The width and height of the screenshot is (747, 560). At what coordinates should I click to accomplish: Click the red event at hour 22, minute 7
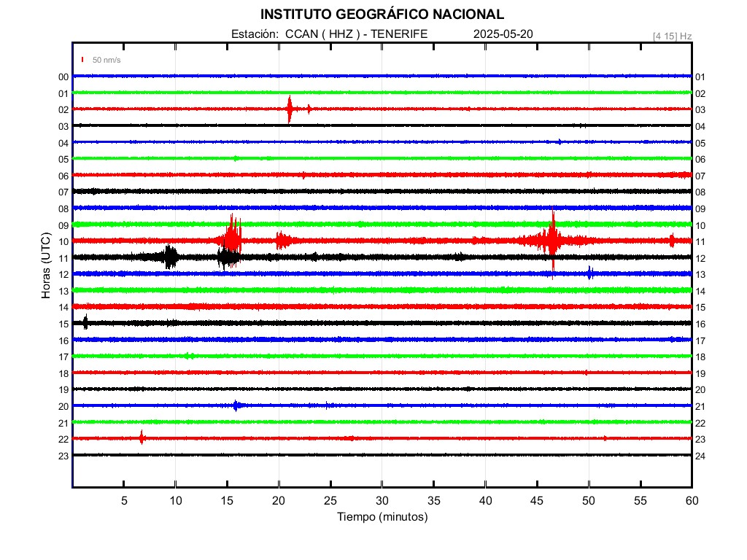tap(142, 437)
